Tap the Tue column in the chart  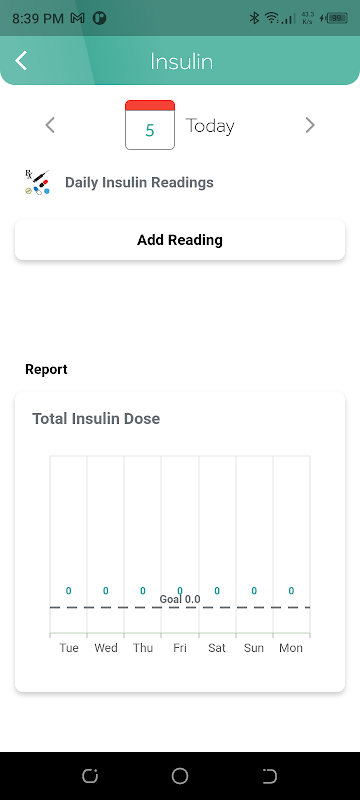click(68, 546)
